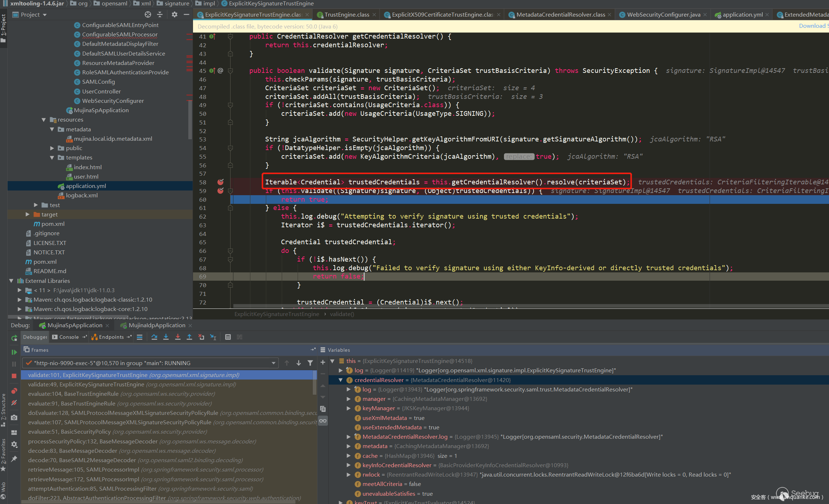Stop debugging with the red square icon

14,376
